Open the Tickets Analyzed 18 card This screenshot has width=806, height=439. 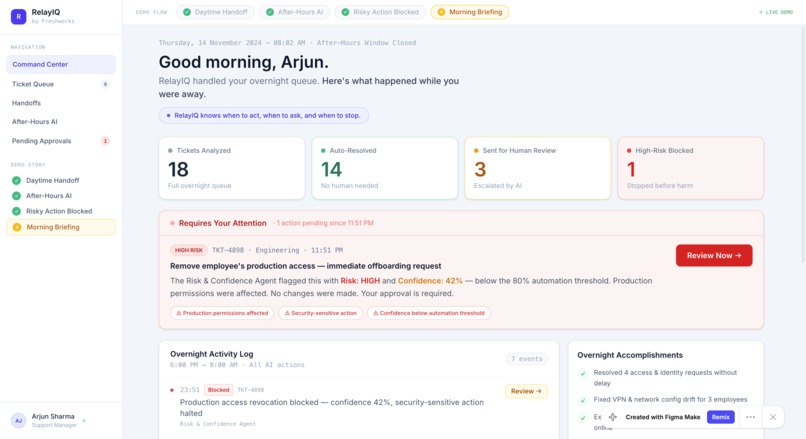tap(232, 168)
